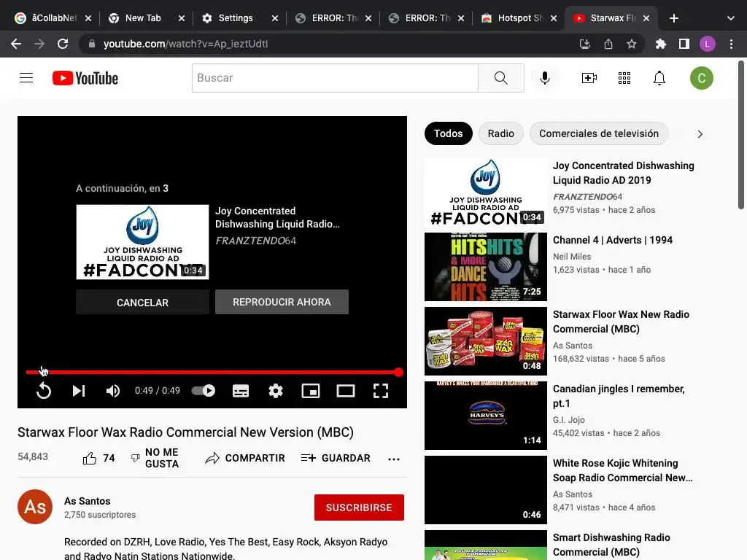Click the address bar URL
This screenshot has width=747, height=560.
[185, 44]
